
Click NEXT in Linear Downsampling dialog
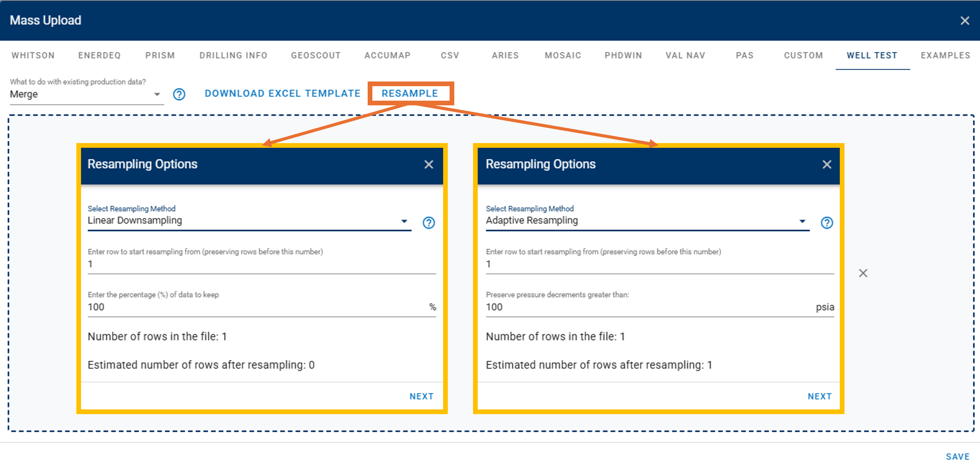(421, 396)
